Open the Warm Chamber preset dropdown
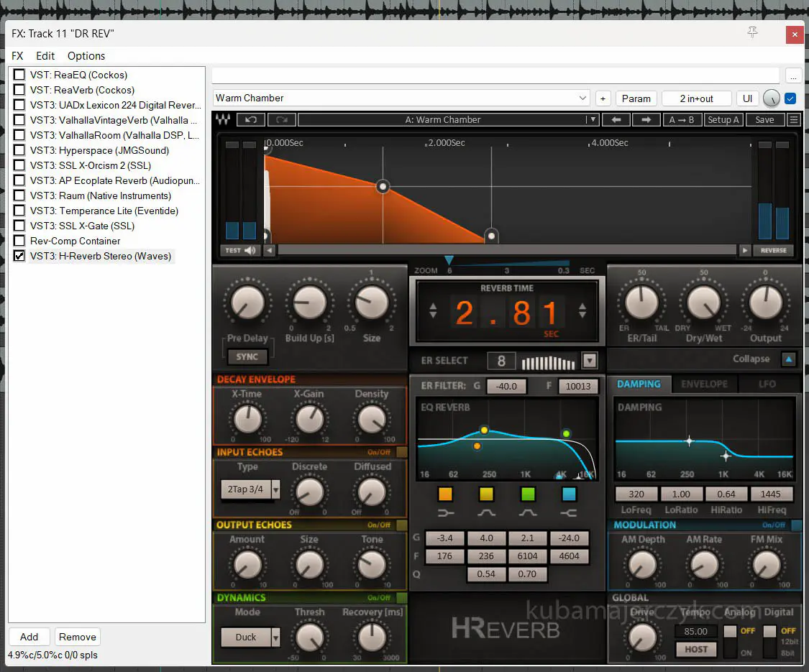Viewport: 809px width, 672px height. pyautogui.click(x=582, y=98)
